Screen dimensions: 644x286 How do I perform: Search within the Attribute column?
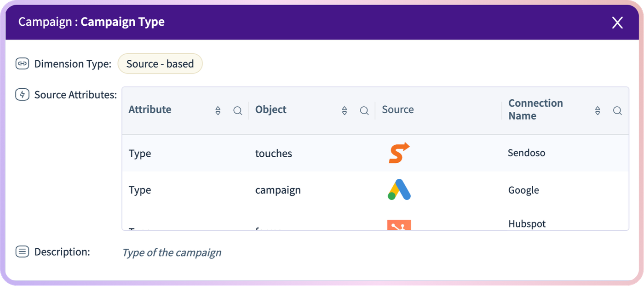coord(238,111)
